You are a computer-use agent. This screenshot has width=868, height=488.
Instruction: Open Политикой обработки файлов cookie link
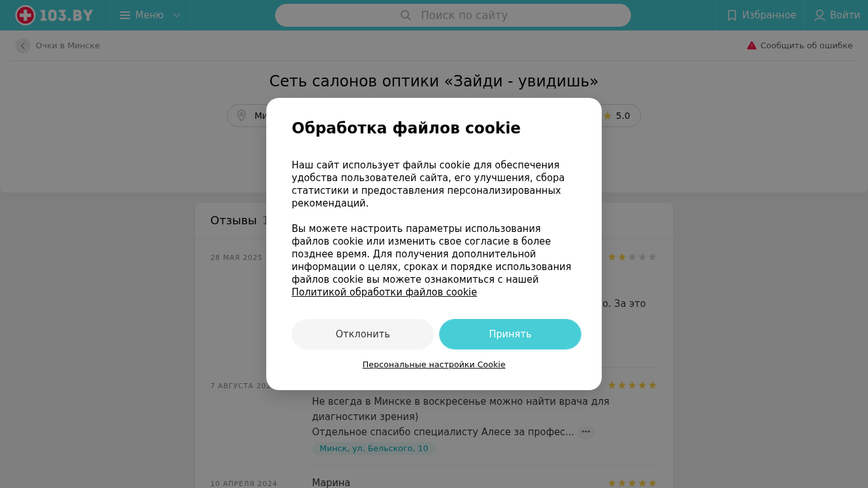384,292
